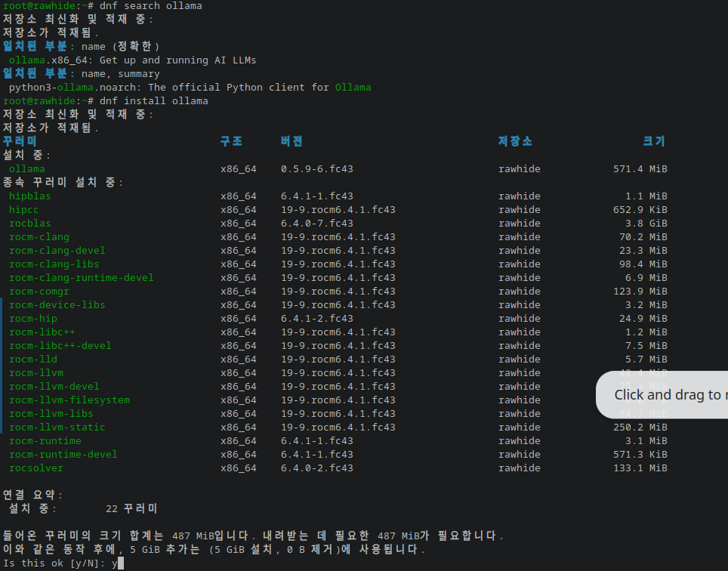The image size is (728, 571).
Task: Click the rocm-llvm-static size "250.2 MiB"
Action: coord(640,427)
